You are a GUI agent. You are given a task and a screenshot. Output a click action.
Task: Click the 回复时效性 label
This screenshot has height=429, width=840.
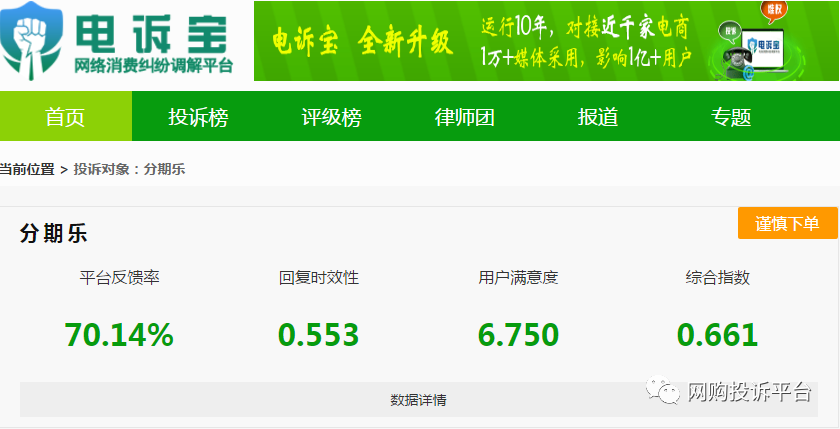click(319, 277)
